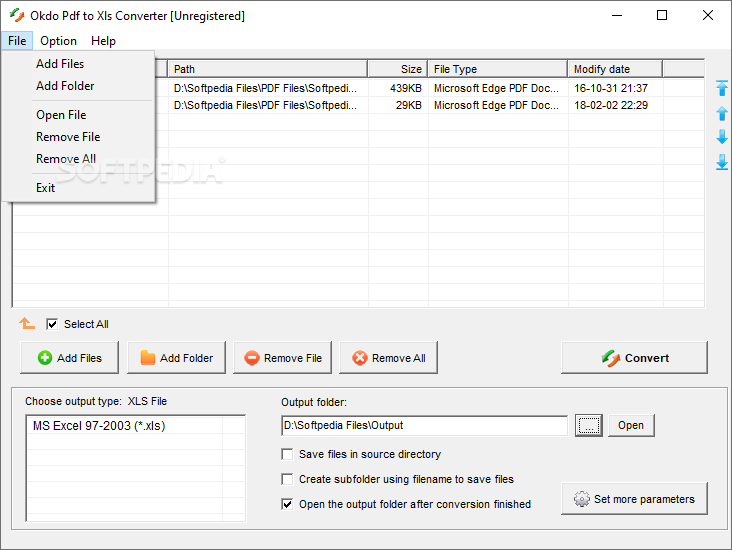732x550 pixels.
Task: Open the Option menu
Action: [58, 41]
